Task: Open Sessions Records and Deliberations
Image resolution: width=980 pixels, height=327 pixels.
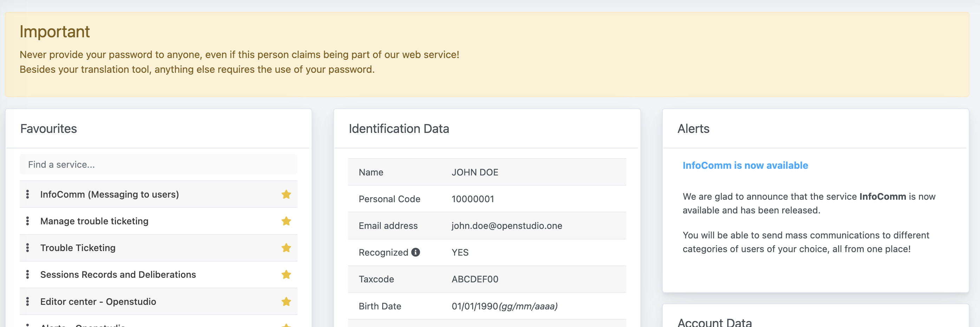Action: coord(118,275)
